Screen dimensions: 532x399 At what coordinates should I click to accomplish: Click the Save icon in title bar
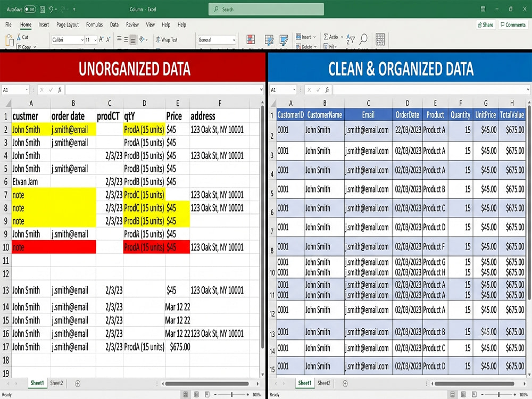tap(43, 10)
